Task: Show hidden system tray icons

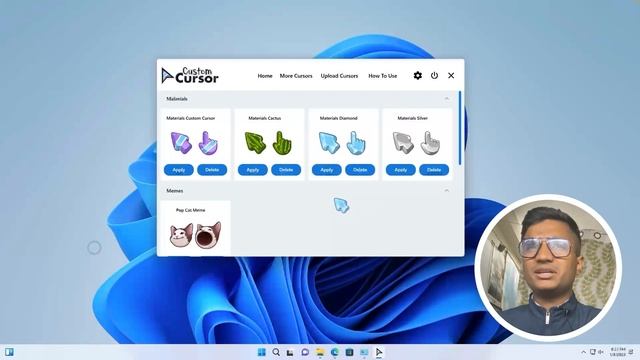Action: pyautogui.click(x=583, y=352)
